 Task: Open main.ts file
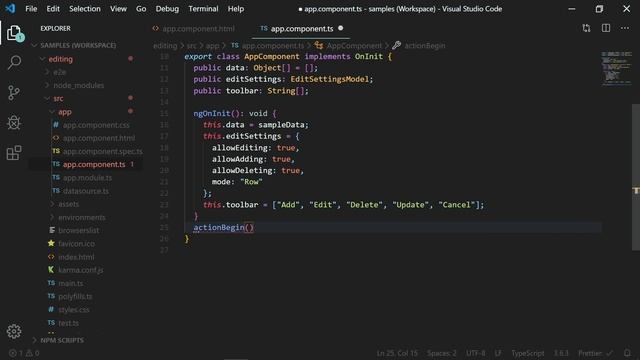coord(71,283)
